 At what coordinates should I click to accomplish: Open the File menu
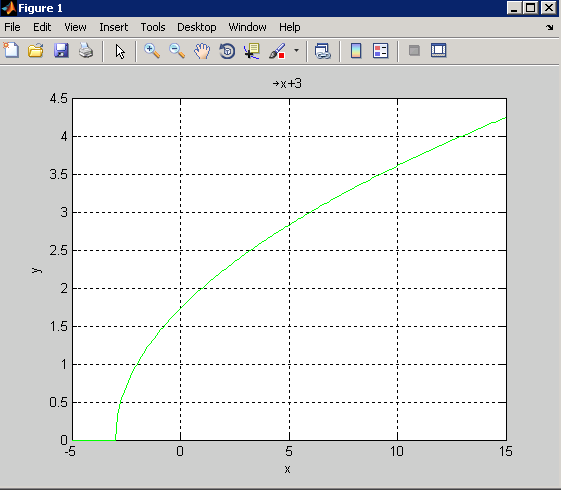[x=12, y=27]
